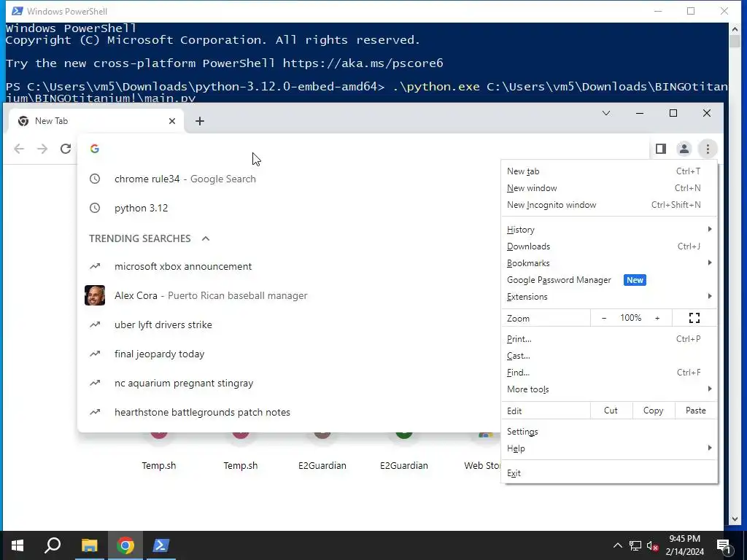Open a new tab with the plus icon
Screen dimensions: 747x560
200,121
